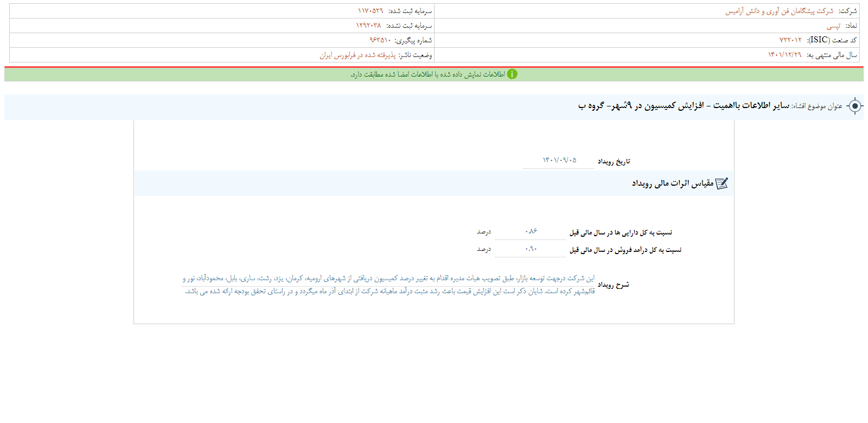Click the total assets ratio value ۰.۸۶
The image size is (868, 423).
tap(531, 232)
